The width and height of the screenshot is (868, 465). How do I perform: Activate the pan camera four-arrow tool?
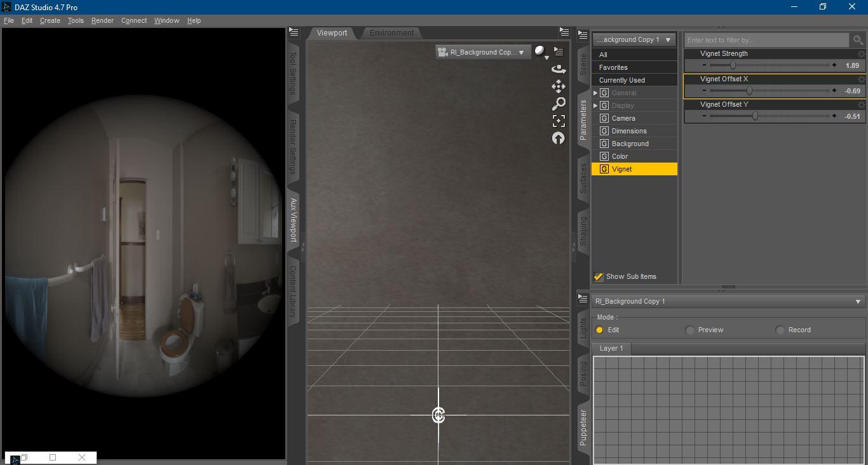point(559,86)
